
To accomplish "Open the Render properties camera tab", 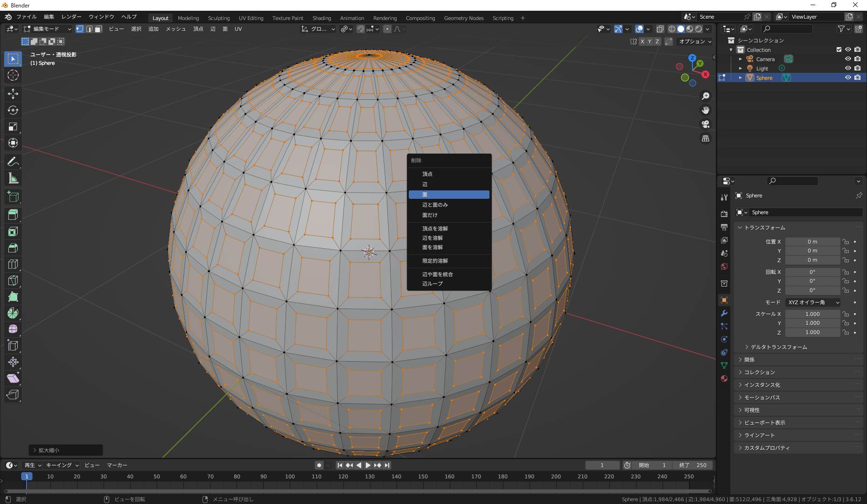I will click(724, 213).
